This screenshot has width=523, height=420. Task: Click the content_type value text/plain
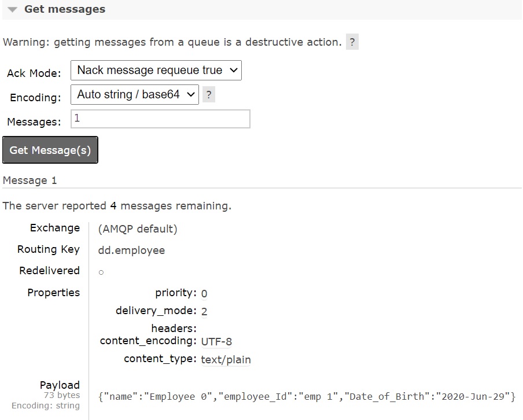click(x=226, y=360)
